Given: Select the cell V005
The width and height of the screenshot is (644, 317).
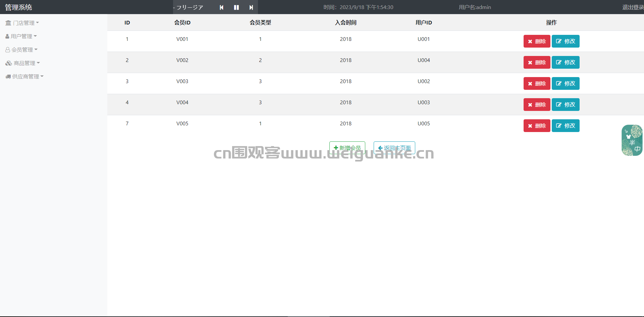Looking at the screenshot, I should (182, 123).
